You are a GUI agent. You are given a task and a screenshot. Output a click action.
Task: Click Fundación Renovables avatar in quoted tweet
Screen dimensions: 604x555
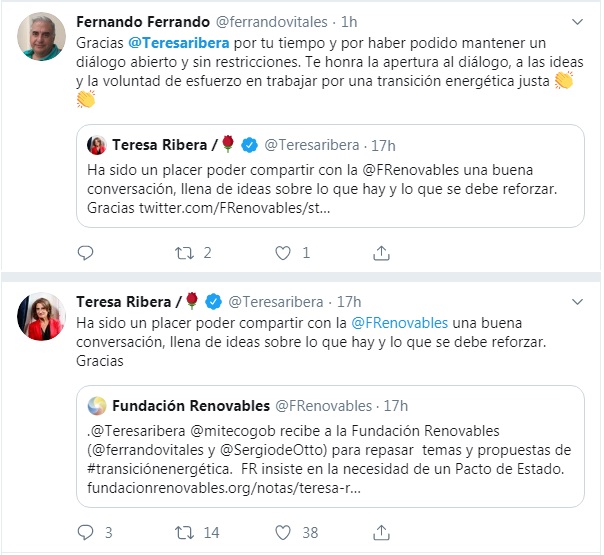click(x=96, y=405)
